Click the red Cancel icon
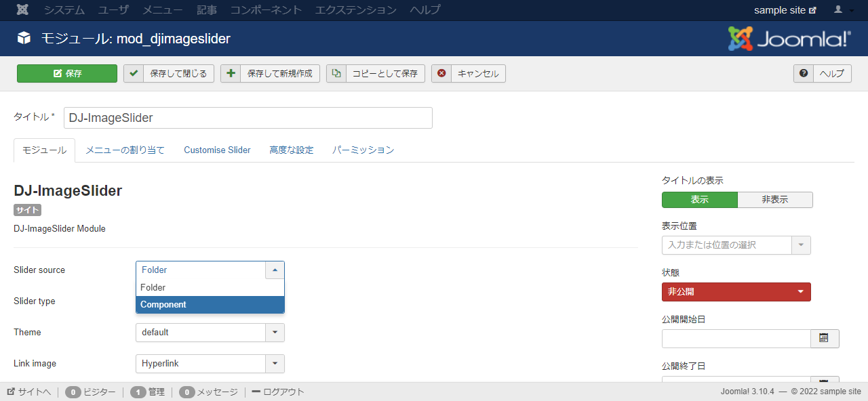Image resolution: width=868 pixels, height=401 pixels. coord(441,74)
